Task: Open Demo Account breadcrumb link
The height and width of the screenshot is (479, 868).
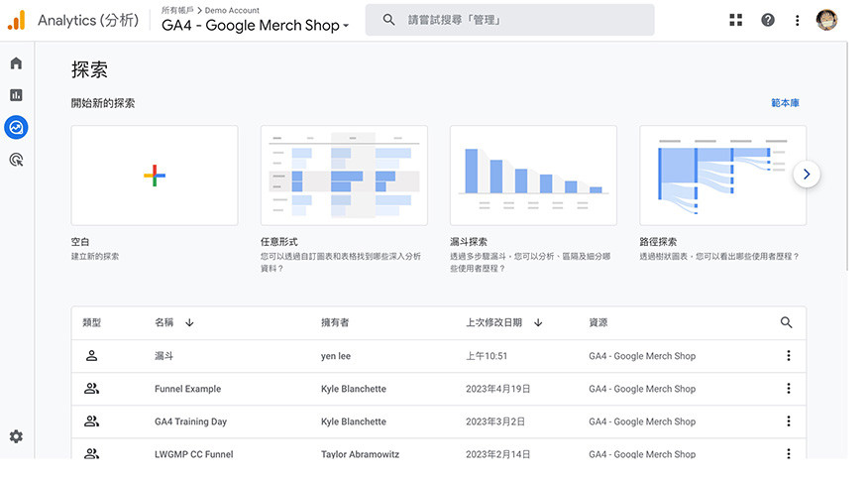Action: click(232, 10)
